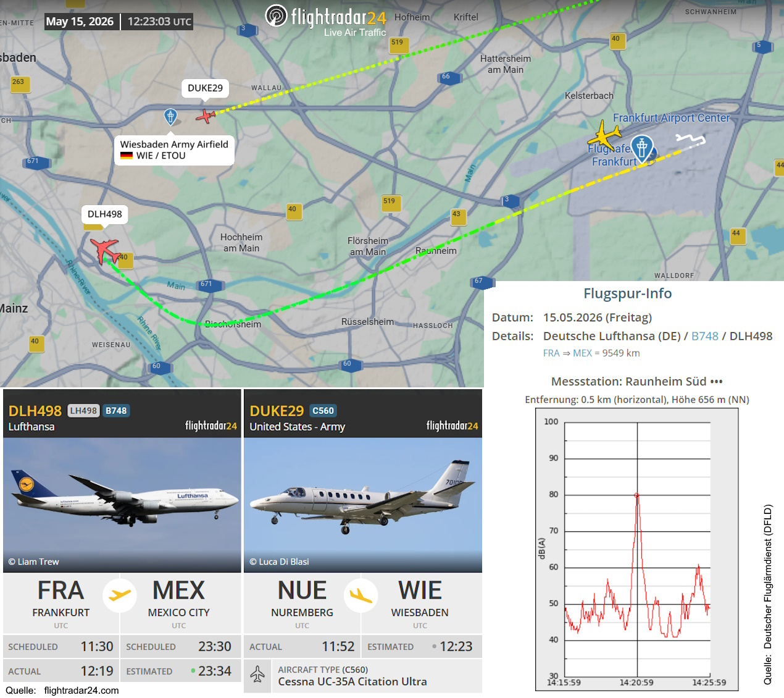Click the © Liam Trew photo credit

pos(33,561)
